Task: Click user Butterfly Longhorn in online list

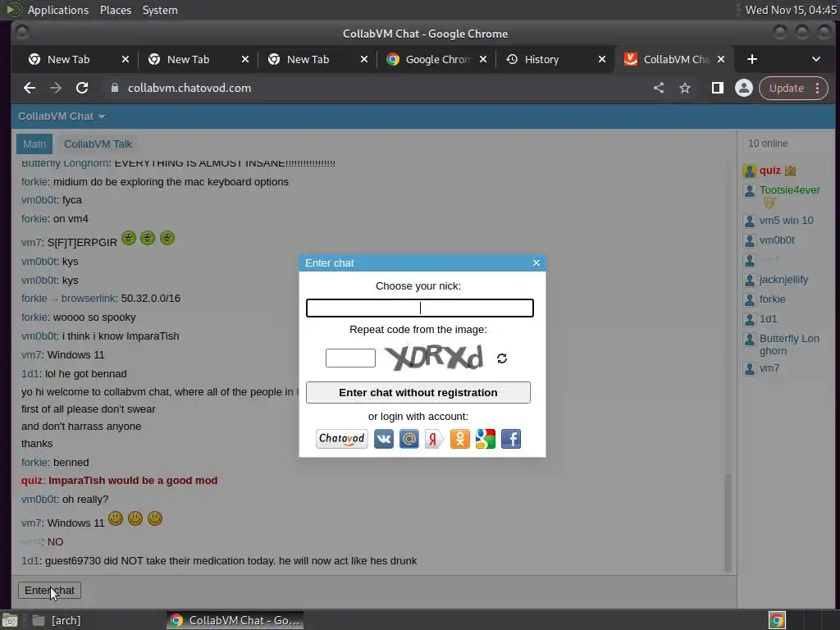Action: (x=789, y=345)
